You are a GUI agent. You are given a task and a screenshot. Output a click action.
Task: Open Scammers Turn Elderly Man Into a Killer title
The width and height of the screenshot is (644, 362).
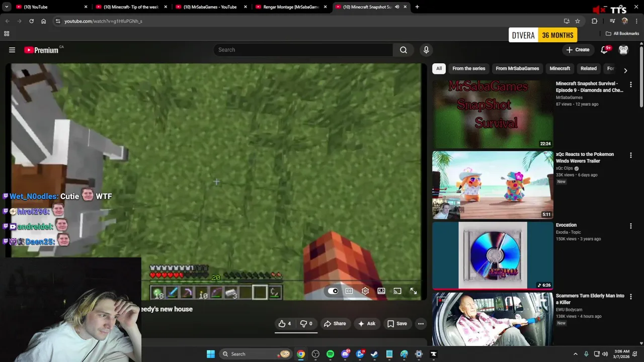[x=590, y=299]
